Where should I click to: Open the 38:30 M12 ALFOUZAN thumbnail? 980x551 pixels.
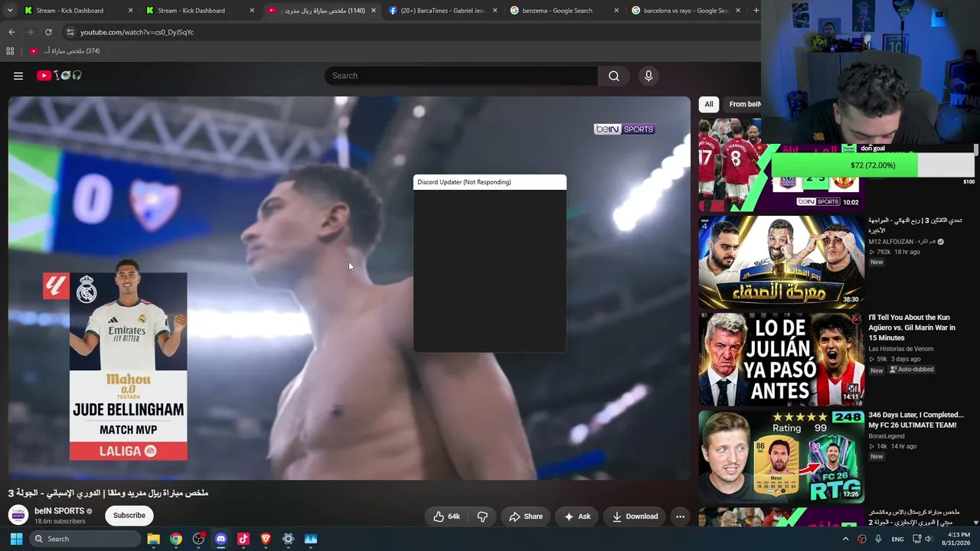click(x=781, y=262)
